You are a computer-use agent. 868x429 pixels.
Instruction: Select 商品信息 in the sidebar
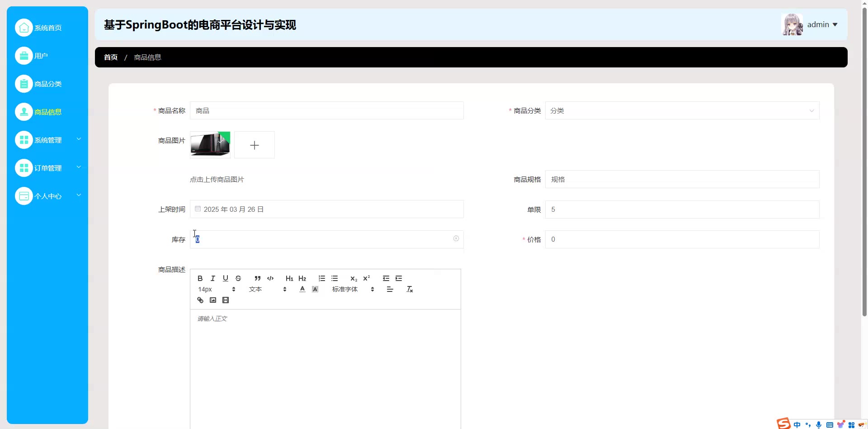coord(47,112)
